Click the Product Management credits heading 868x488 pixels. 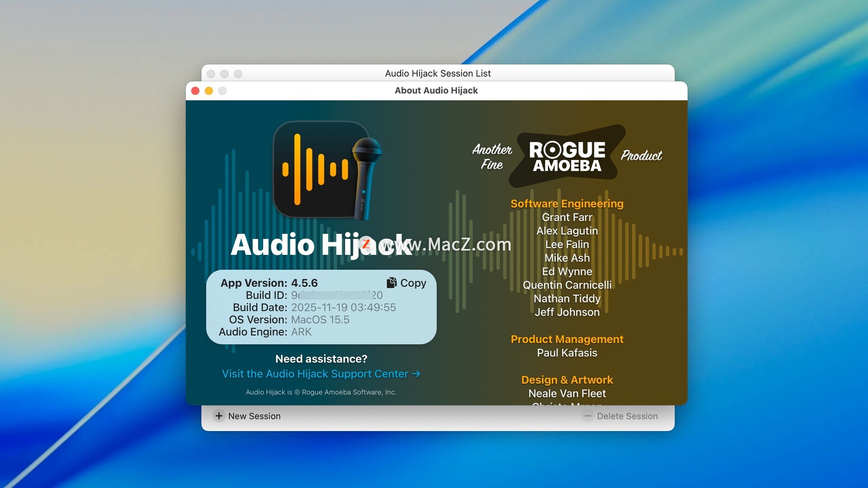567,339
